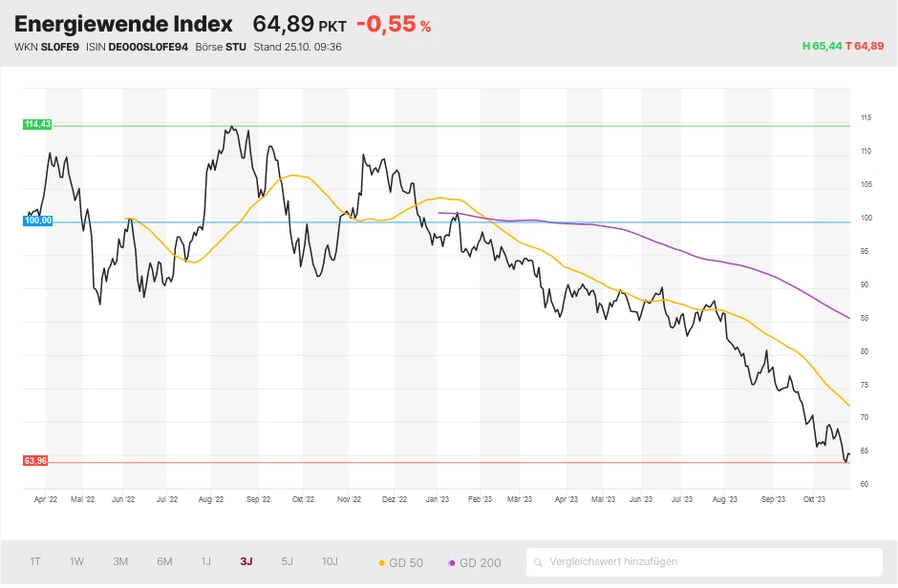Screen dimensions: 898x588
Task: Switch chart to 5J range
Action: tap(288, 561)
